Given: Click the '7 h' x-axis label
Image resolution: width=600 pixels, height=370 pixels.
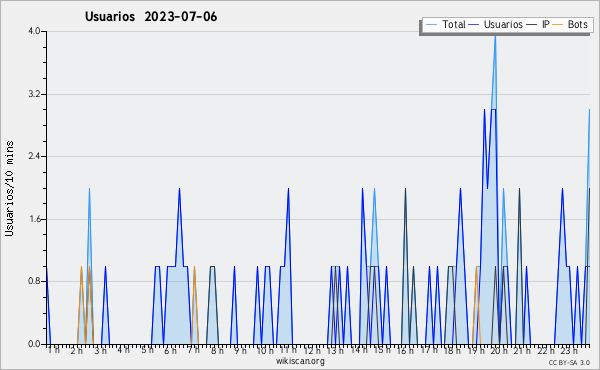Looking at the screenshot, I should tap(193, 350).
